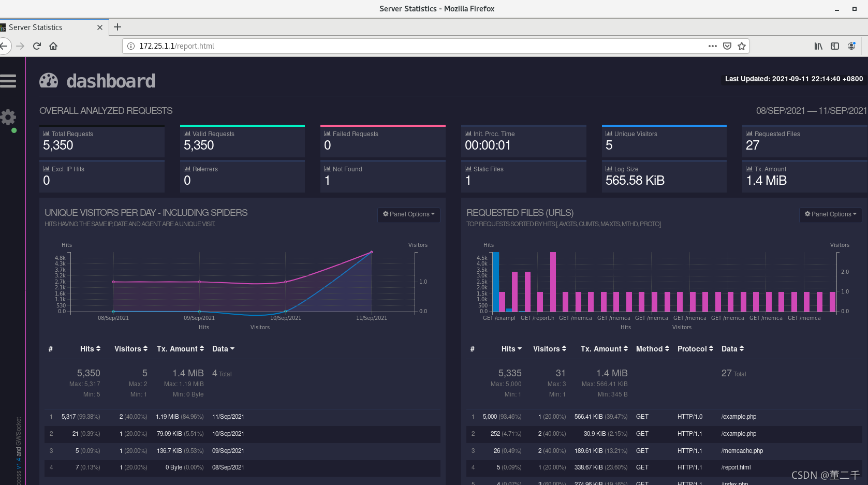Click chart icon beside Unique Visitors stat
This screenshot has width=868, height=485.
(609, 134)
